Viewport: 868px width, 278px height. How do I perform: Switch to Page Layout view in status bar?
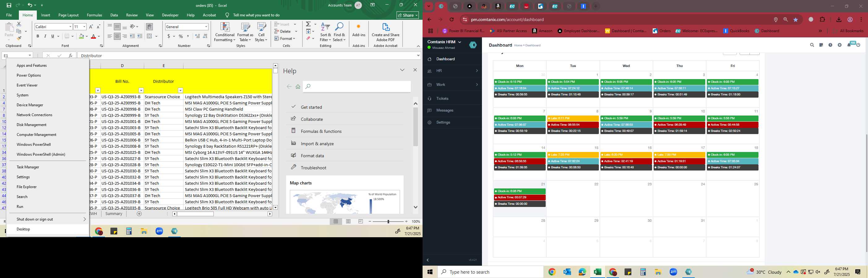(348, 221)
